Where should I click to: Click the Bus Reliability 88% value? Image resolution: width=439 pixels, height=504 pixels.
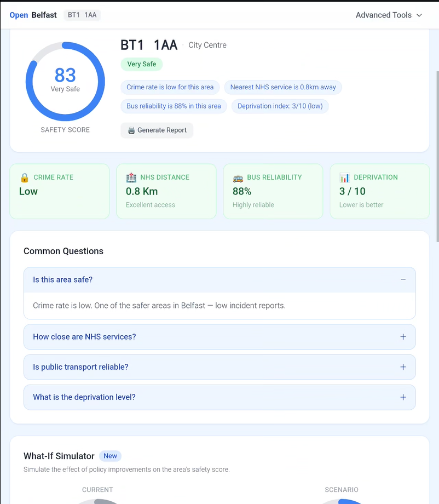point(242,191)
